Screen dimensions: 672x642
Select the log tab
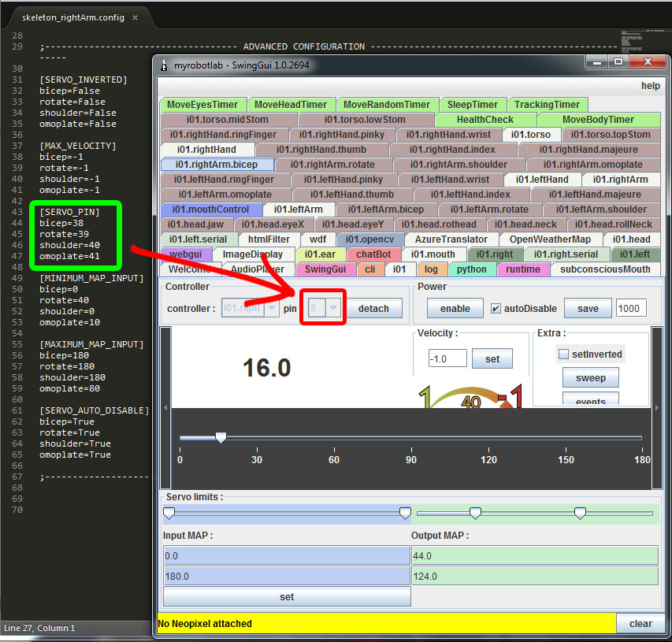pos(431,269)
